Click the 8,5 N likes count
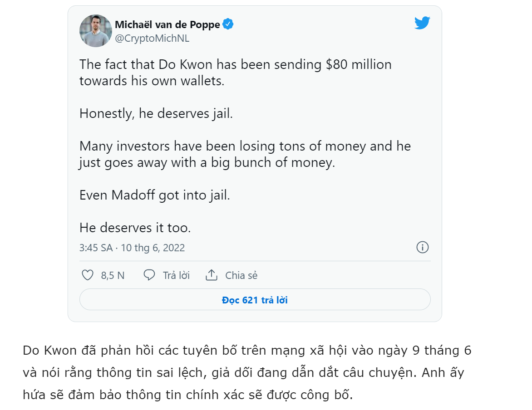Screen dimensions: 532x410 [x=113, y=275]
